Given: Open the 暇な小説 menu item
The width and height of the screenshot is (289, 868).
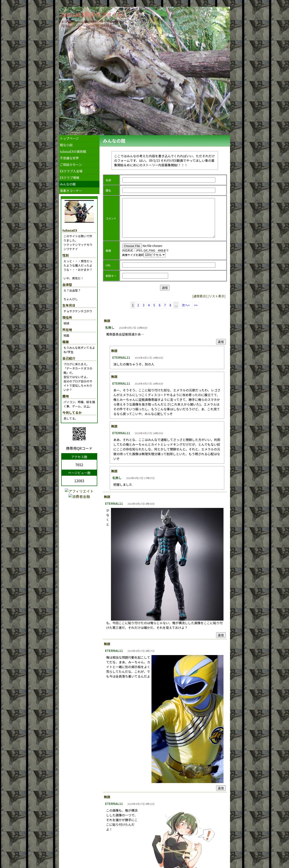Looking at the screenshot, I should (x=79, y=145).
